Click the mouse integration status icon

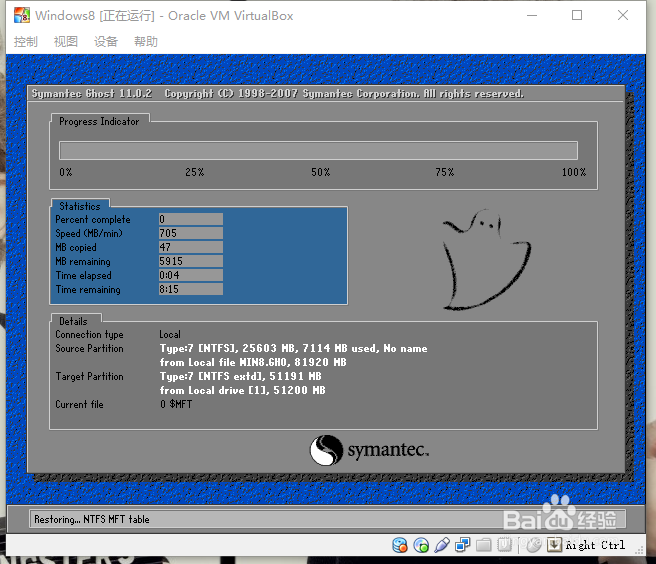(x=533, y=545)
